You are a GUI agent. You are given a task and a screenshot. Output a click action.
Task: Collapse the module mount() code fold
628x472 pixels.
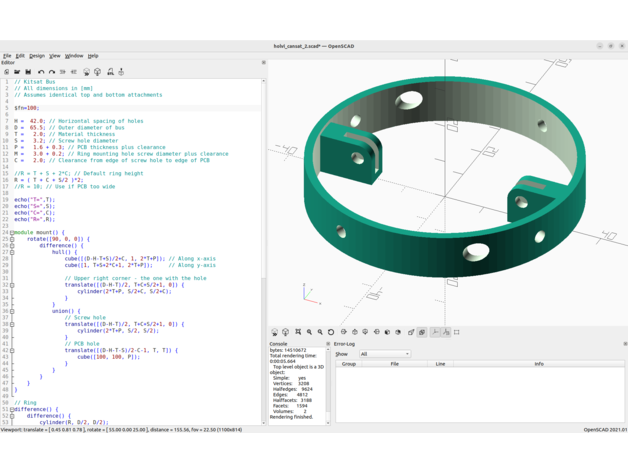pyautogui.click(x=12, y=233)
